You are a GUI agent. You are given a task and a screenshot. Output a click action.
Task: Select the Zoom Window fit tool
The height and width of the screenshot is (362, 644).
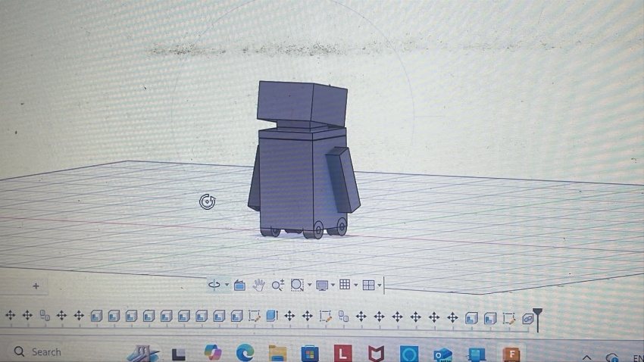point(297,285)
